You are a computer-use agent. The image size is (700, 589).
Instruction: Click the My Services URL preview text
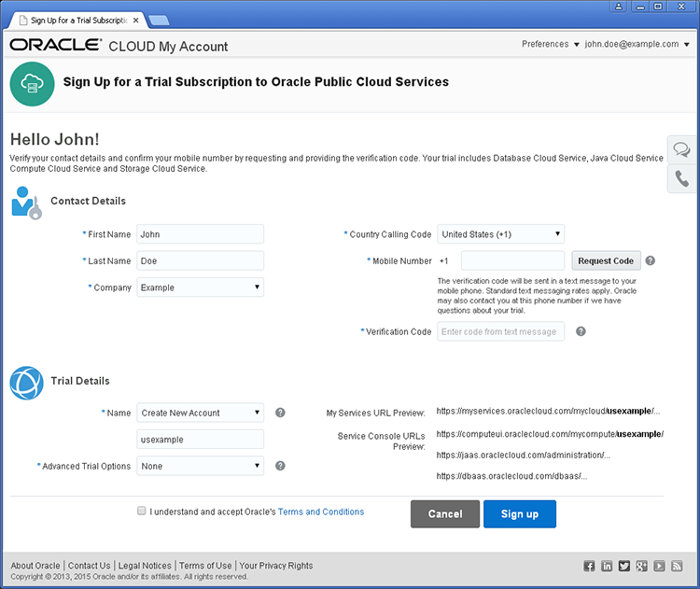pyautogui.click(x=548, y=412)
